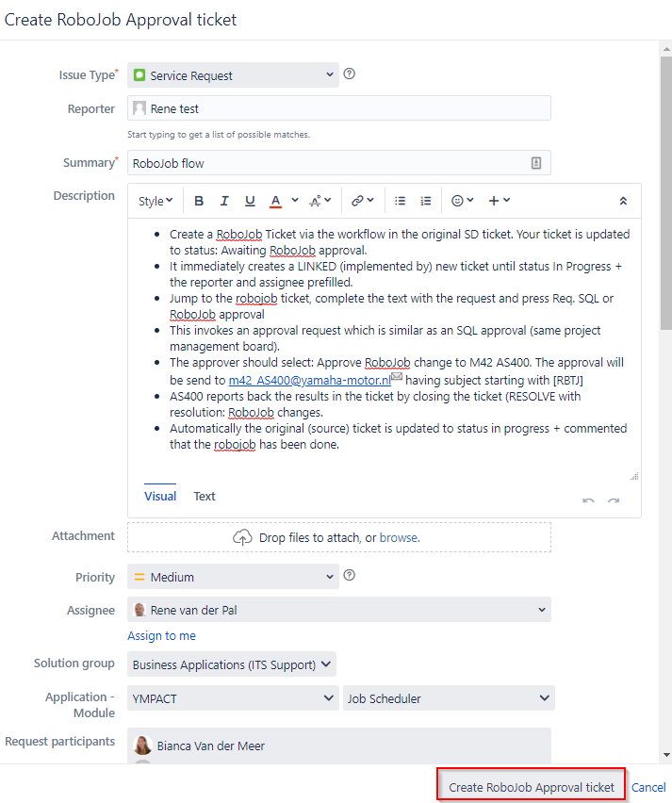Click the upload cloud icon
Image resolution: width=672 pixels, height=803 pixels.
point(242,537)
